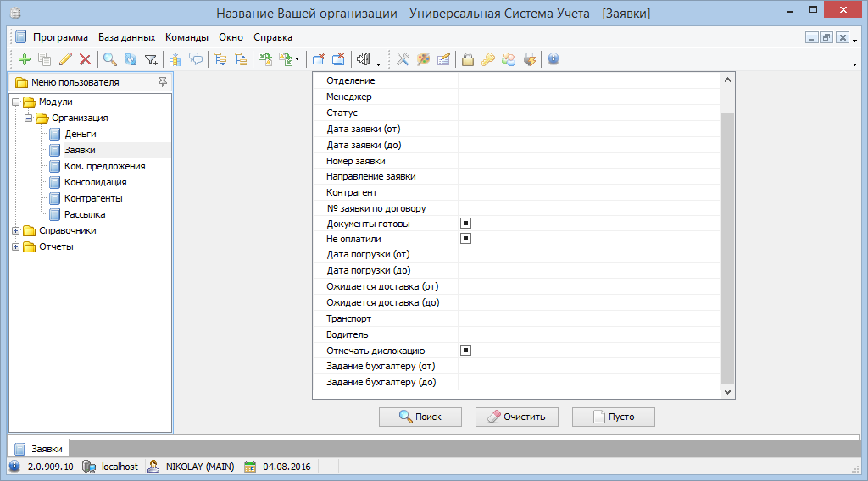Toggle the Документы готовы checkbox
Viewport: 868px width, 481px height.
465,224
